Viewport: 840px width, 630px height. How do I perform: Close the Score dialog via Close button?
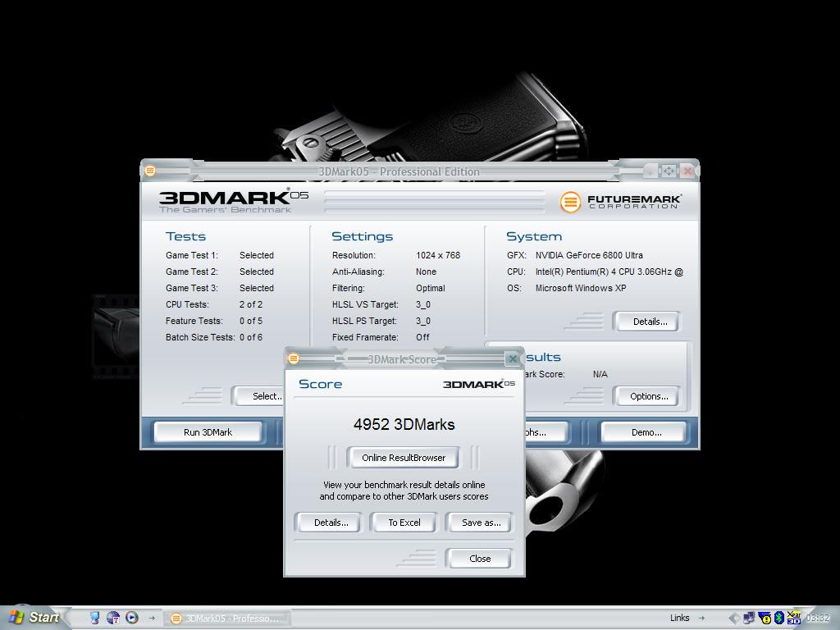479,559
